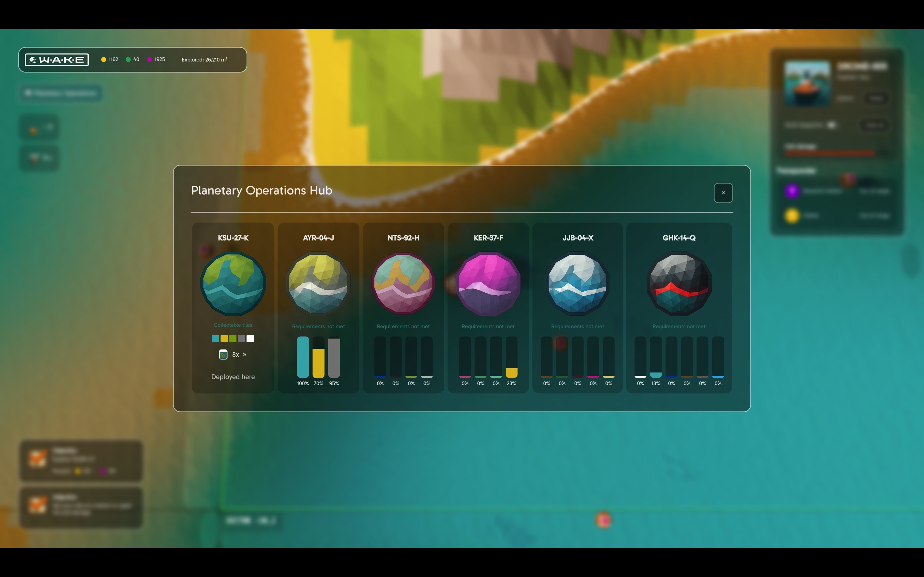
Task: Click the Deployed here label
Action: point(233,377)
